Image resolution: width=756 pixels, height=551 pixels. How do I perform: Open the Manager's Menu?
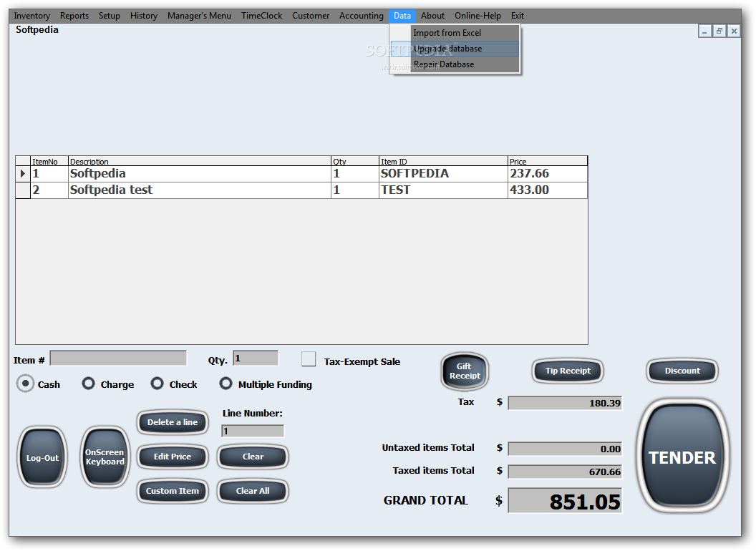pyautogui.click(x=199, y=16)
